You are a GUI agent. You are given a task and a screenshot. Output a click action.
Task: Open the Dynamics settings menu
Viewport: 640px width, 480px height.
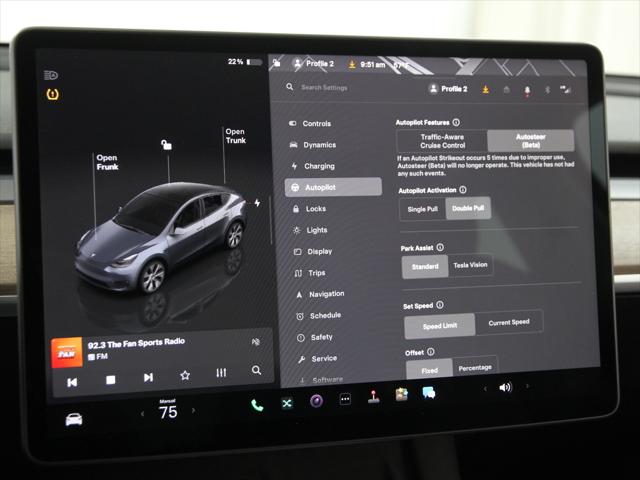(313, 145)
